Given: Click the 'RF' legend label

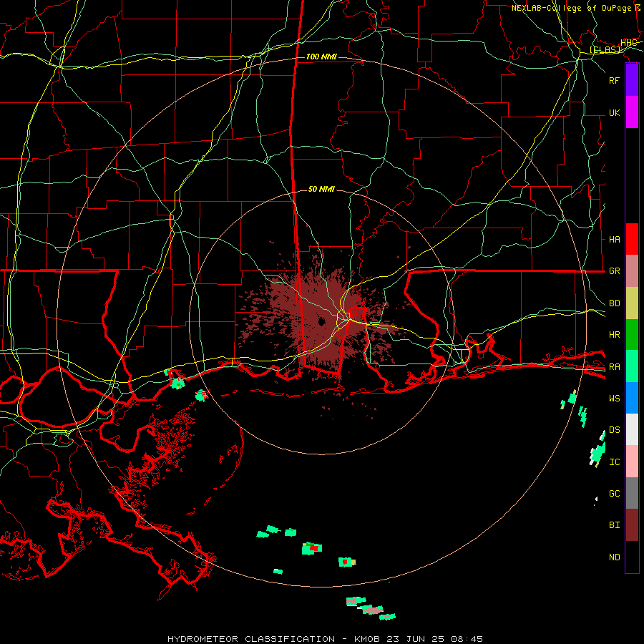Looking at the screenshot, I should 614,80.
